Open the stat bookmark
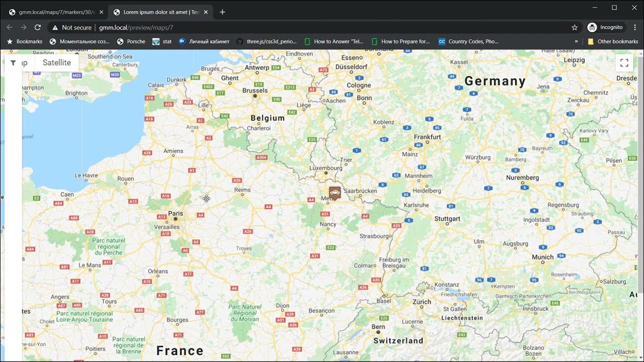644x362 pixels. point(162,41)
